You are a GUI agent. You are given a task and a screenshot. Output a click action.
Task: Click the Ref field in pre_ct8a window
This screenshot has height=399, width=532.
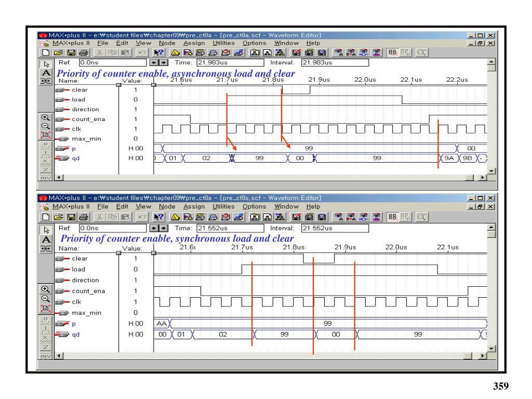coord(113,62)
